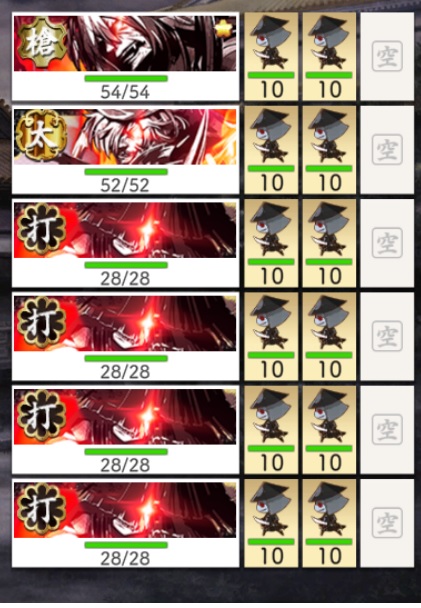Viewport: 421px width, 608px height.
Task: Click the empty 空 slot of the tachi unit
Action: [387, 150]
